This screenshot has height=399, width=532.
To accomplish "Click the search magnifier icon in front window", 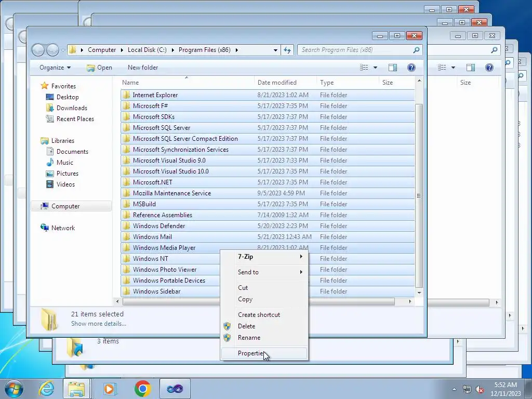I will pos(416,50).
